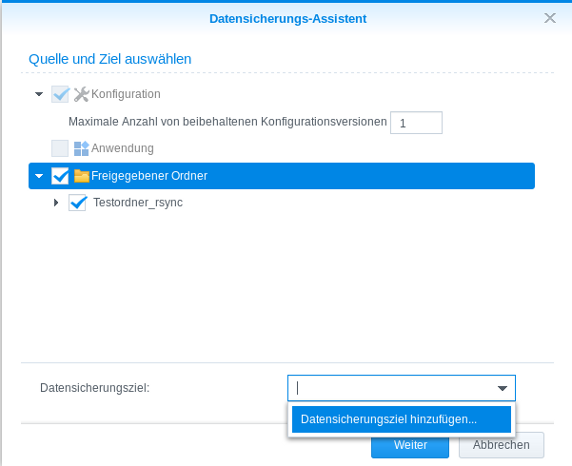The image size is (572, 466).
Task: Close the Datensicherungs-Assistent dialog
Action: tap(550, 18)
